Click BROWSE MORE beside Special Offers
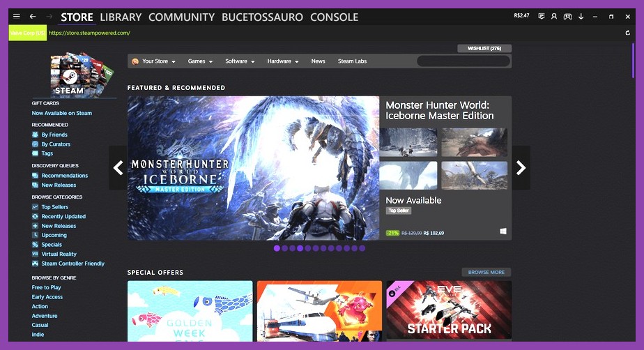This screenshot has width=644, height=350. click(486, 273)
